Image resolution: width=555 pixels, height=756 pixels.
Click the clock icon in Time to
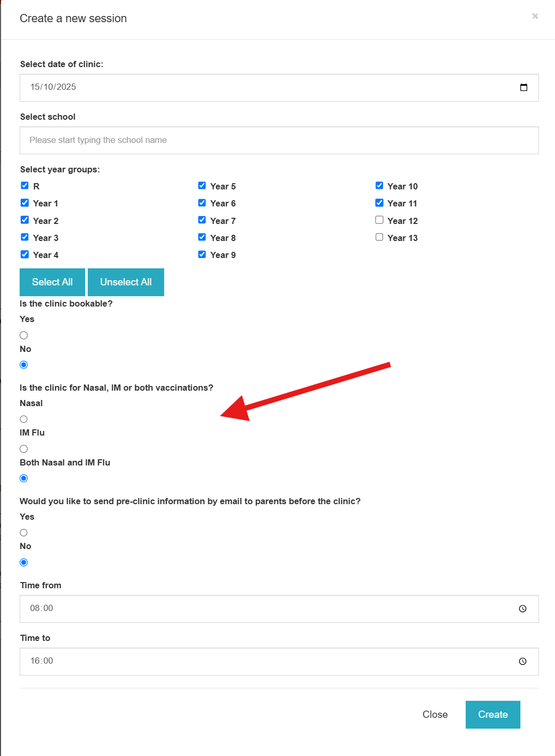[522, 662]
